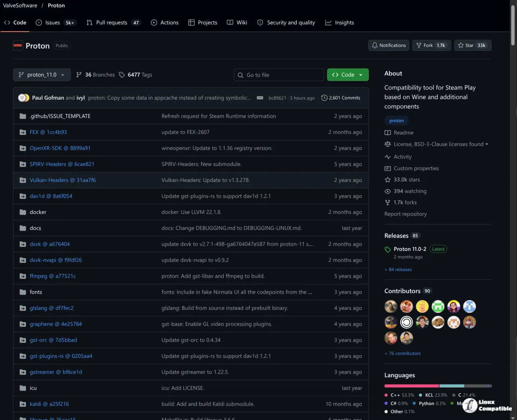The width and height of the screenshot is (517, 420).
Task: View 2,601 Commits history
Action: click(x=340, y=98)
